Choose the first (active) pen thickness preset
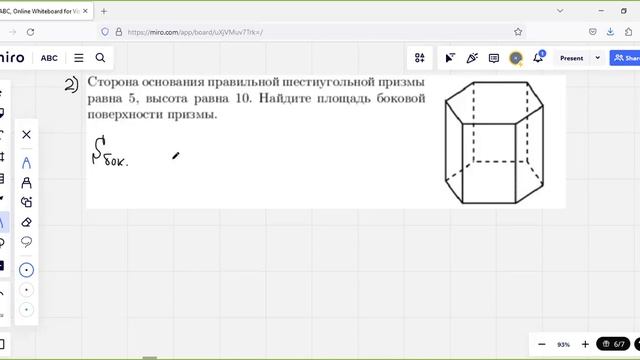640x360 pixels. 27,270
